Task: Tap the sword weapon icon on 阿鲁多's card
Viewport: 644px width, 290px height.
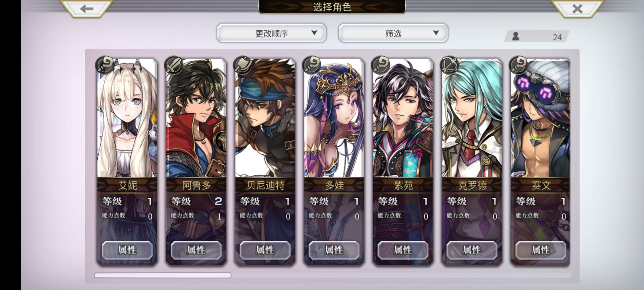Action: [x=174, y=65]
